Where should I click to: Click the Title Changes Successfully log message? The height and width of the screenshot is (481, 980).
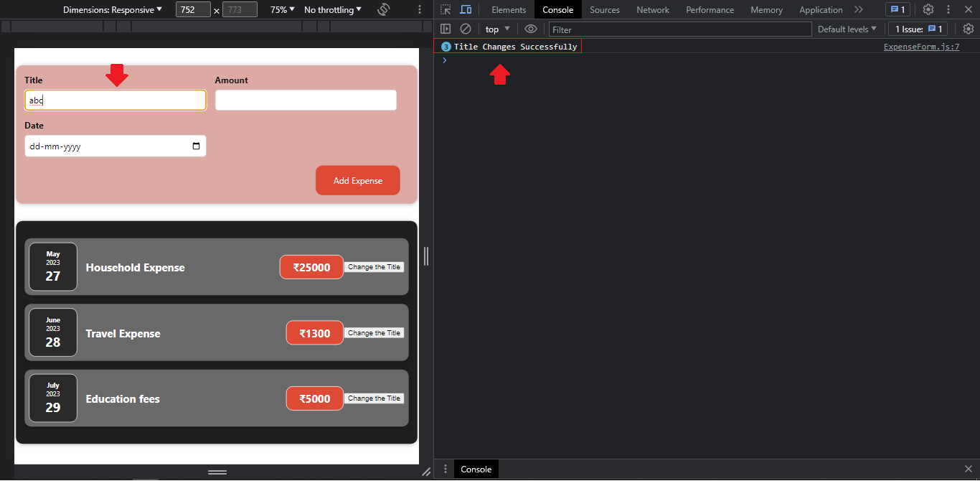point(515,47)
